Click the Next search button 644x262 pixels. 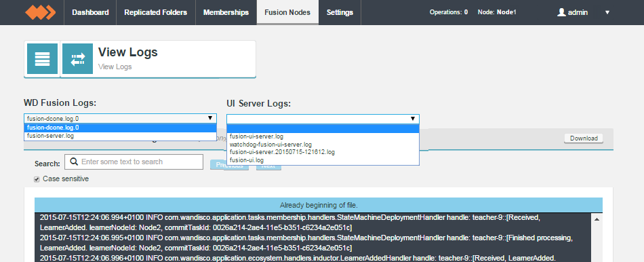pos(268,166)
